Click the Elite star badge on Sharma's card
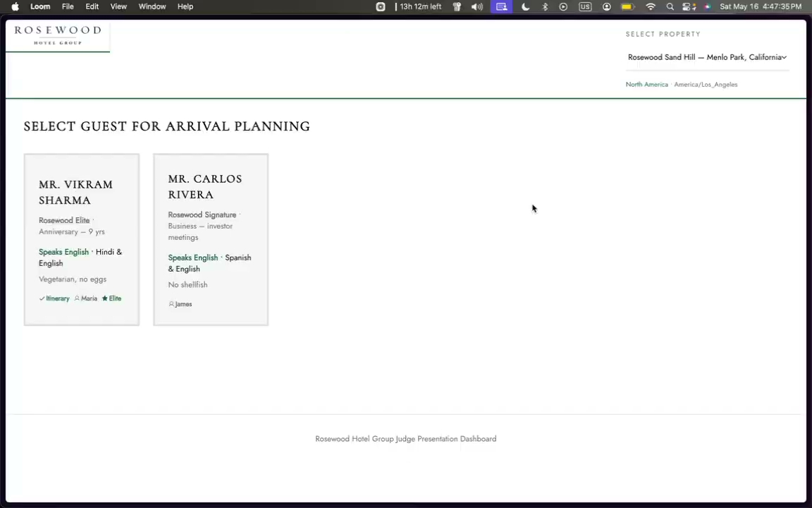Image resolution: width=812 pixels, height=508 pixels. [112, 298]
